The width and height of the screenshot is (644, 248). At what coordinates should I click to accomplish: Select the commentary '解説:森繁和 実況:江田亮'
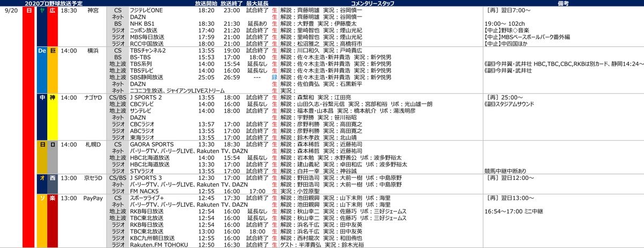point(315,98)
